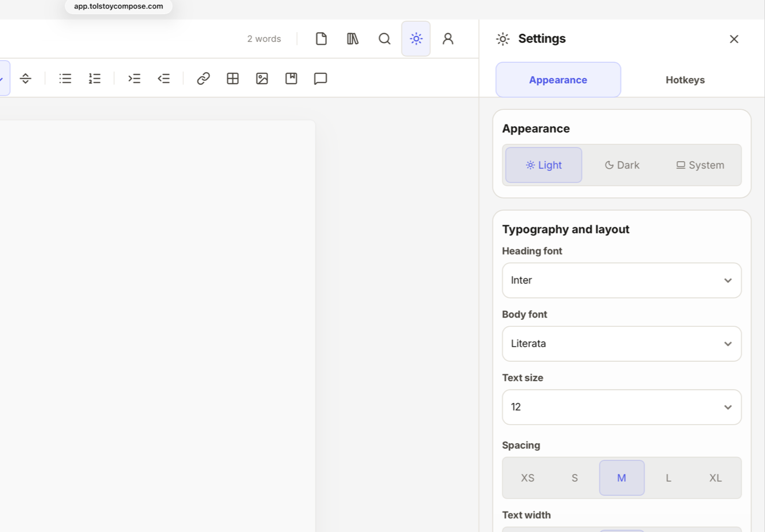
Task: Open the document page icon
Action: (321, 38)
